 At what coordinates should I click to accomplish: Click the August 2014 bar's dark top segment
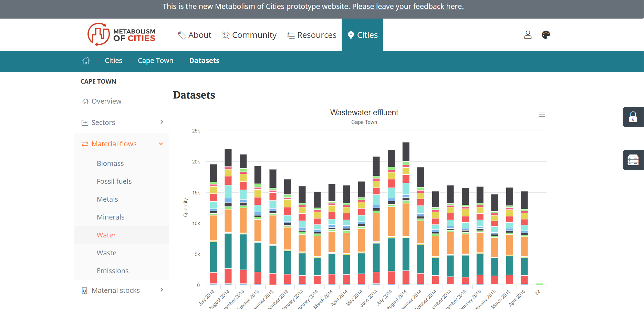click(406, 152)
